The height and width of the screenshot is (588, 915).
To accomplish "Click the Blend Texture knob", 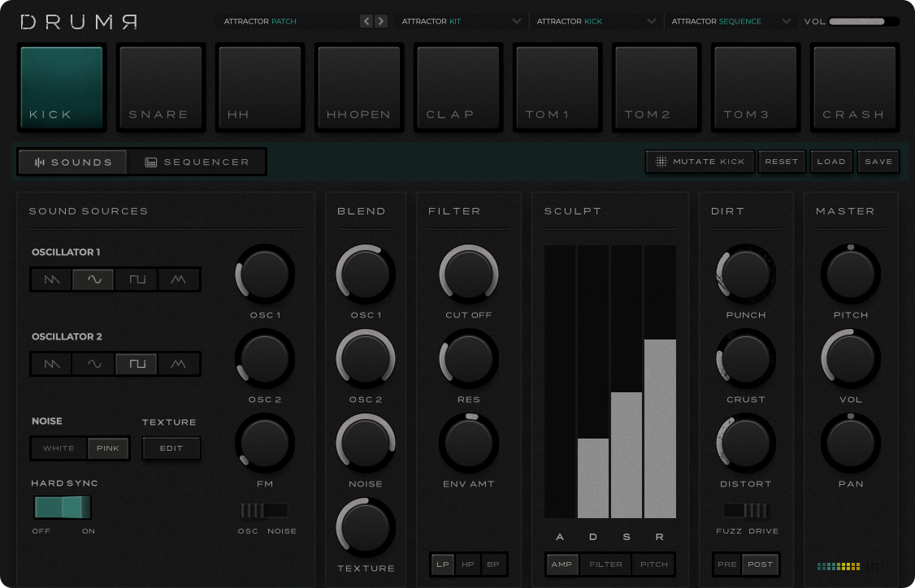I will pos(366,528).
